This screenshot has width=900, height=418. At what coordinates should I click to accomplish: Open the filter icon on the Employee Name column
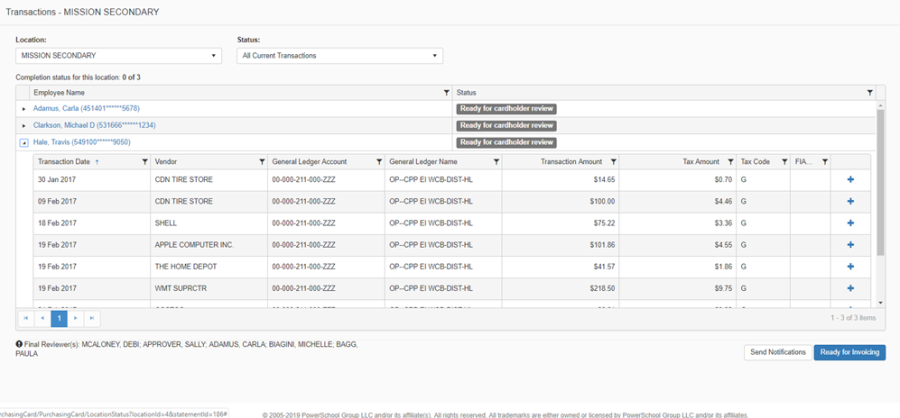click(x=446, y=92)
